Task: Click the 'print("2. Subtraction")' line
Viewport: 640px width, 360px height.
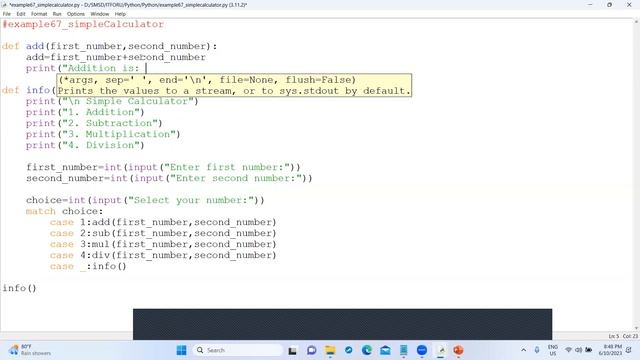Action: click(x=94, y=123)
